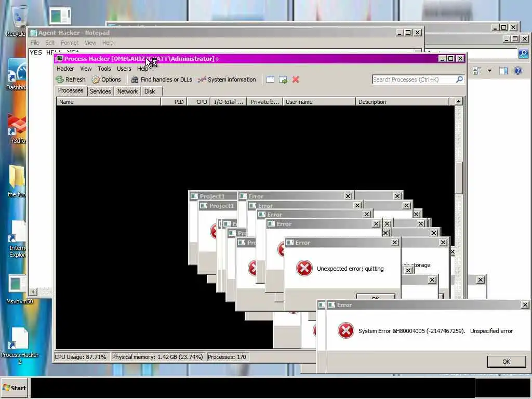Click the Start button on the taskbar

coord(14,388)
